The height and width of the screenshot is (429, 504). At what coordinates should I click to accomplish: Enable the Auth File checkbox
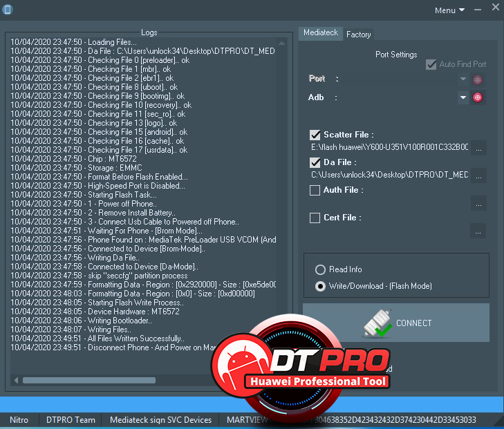coord(315,191)
